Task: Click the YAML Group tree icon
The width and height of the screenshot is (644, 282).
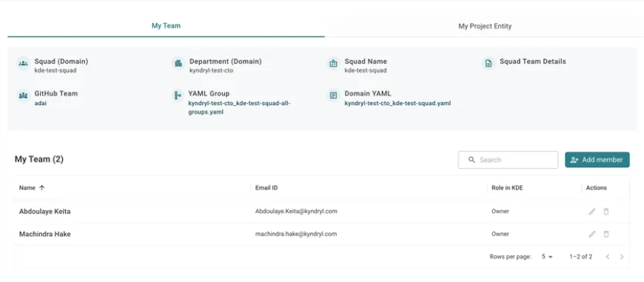Action: click(x=178, y=95)
